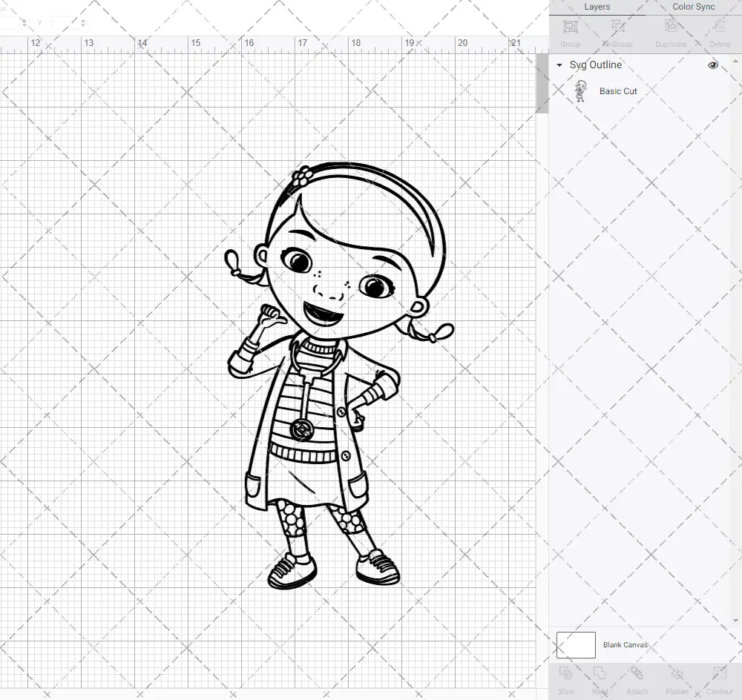Switch to the Color Sync tab
Image resolution: width=742 pixels, height=700 pixels.
coord(693,7)
